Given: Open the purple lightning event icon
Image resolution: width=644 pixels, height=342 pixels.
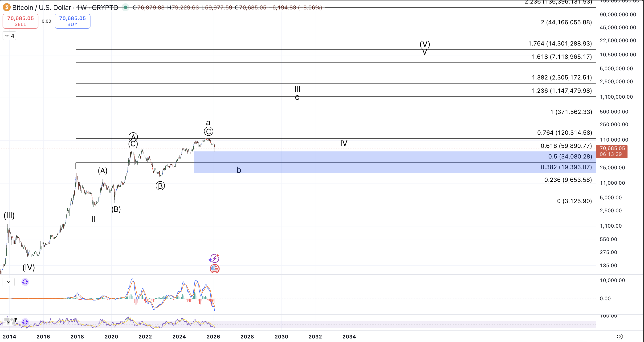Looking at the screenshot, I should (x=214, y=258).
